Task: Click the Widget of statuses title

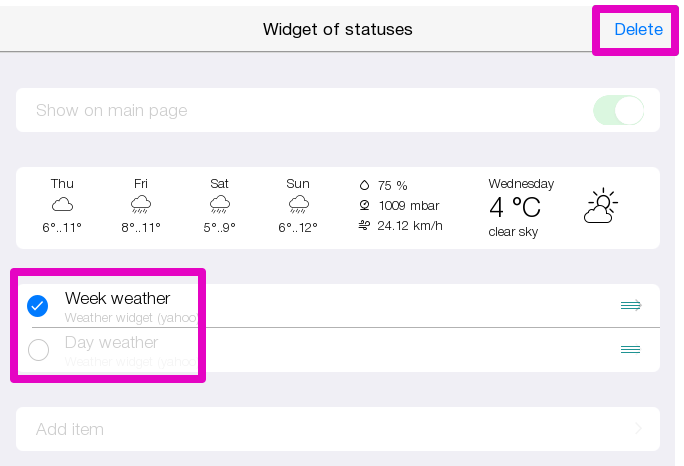Action: point(337,29)
